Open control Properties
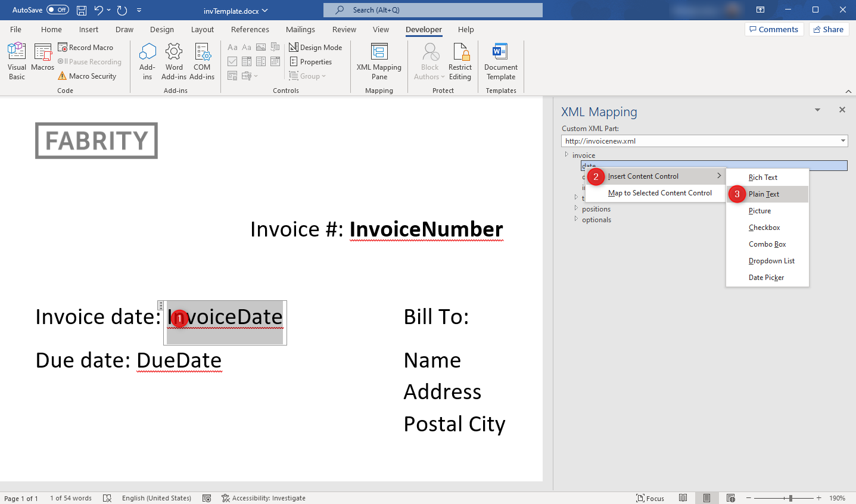 (310, 62)
